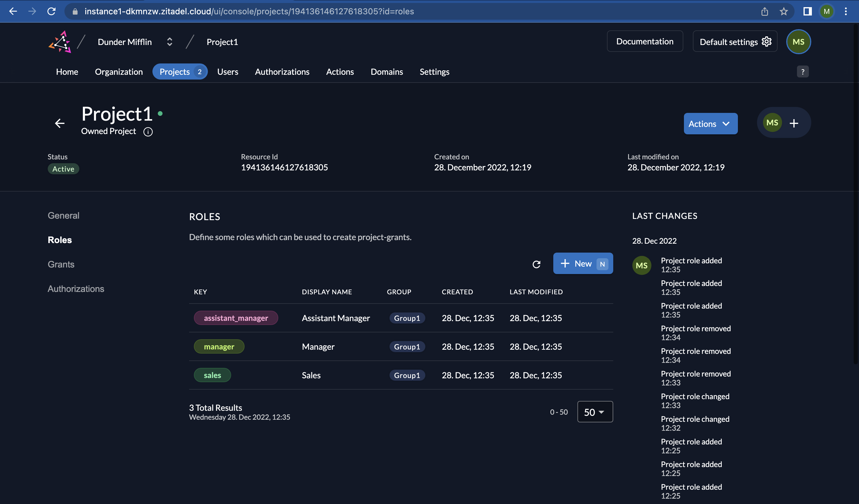Reload the page in the browser

(x=52, y=12)
